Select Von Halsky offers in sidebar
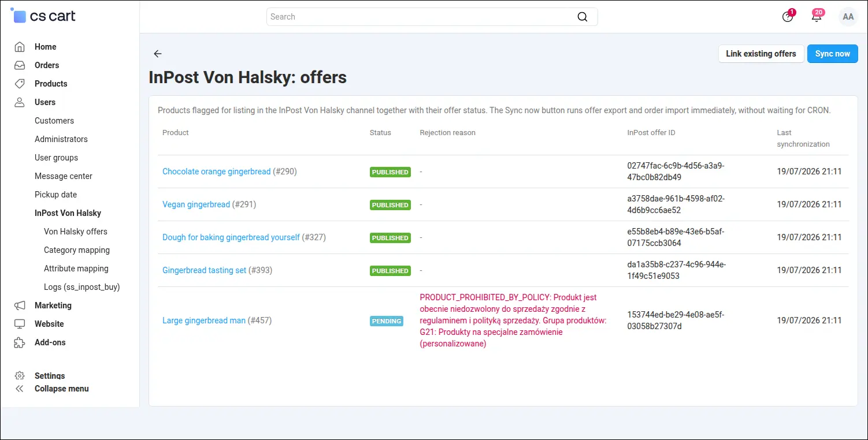The image size is (868, 440). (x=76, y=232)
